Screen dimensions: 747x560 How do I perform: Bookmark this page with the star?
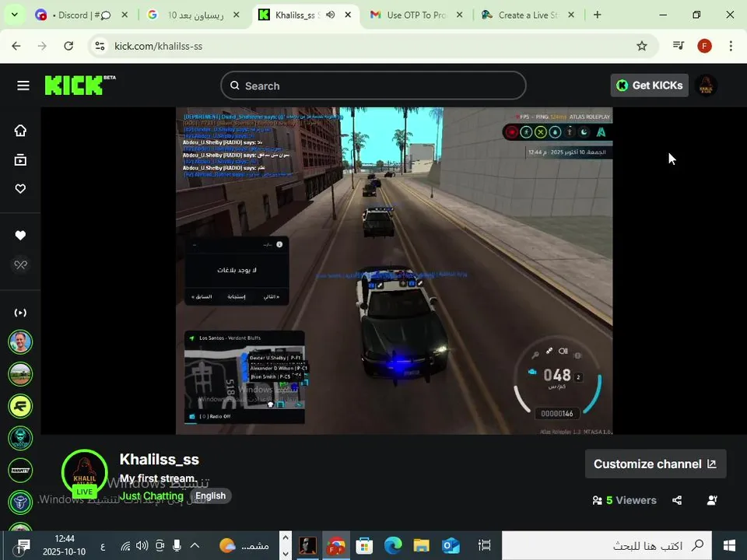coord(642,46)
